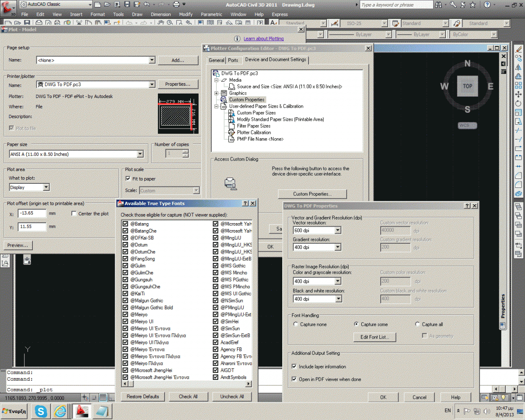Switch to the Ports tab
Screen dimensions: 525x420
[233, 60]
